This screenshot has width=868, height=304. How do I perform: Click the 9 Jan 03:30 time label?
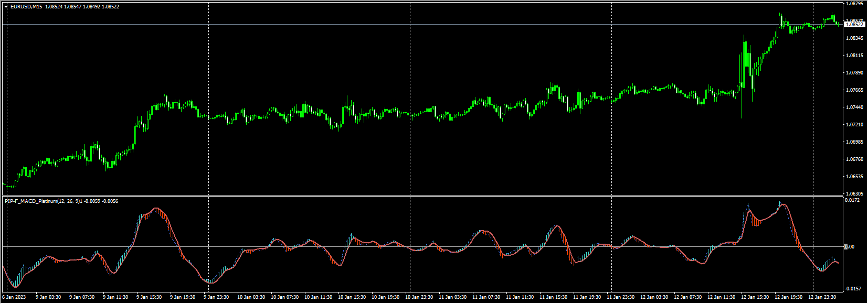tap(48, 297)
